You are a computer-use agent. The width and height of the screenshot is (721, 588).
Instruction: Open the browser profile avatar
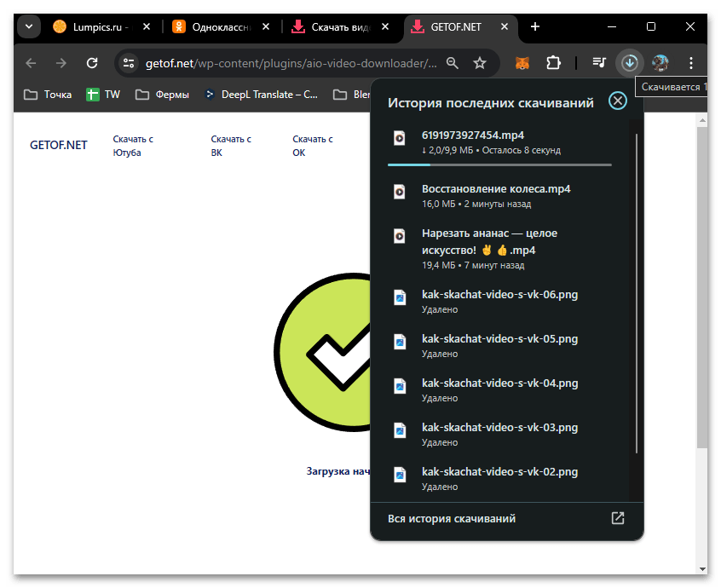tap(660, 63)
